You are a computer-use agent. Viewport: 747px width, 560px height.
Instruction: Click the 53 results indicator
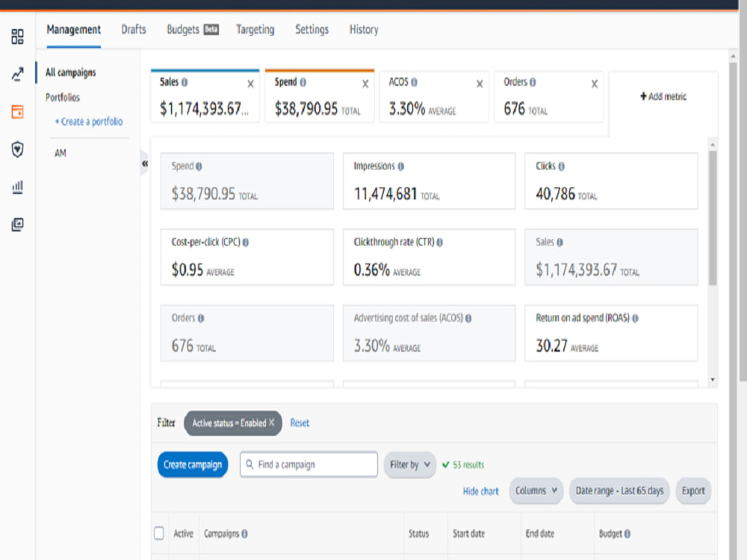(x=463, y=464)
